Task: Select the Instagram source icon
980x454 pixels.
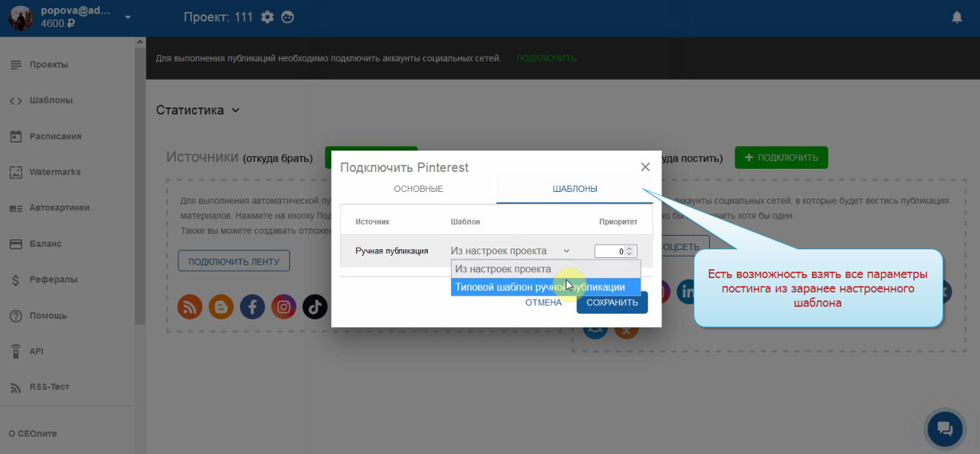Action: (x=284, y=307)
